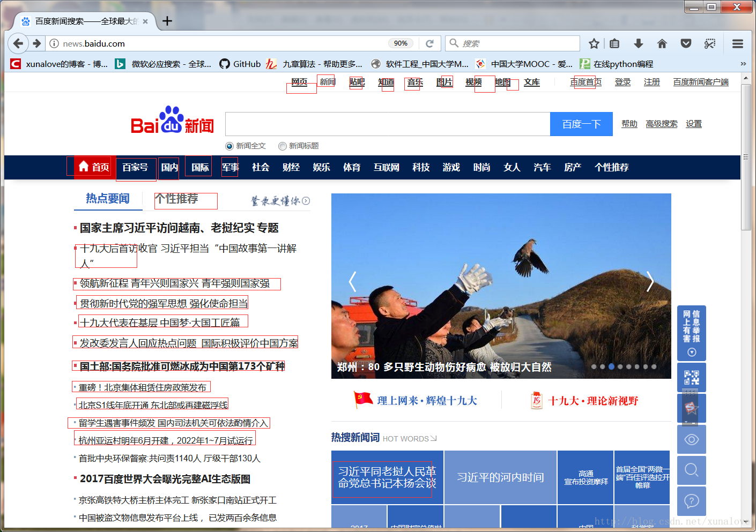Open the 帮助 link beside search button

[629, 124]
